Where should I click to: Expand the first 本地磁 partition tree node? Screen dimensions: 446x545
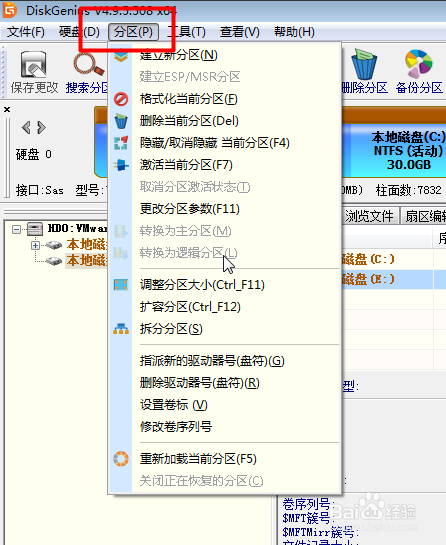pyautogui.click(x=35, y=245)
